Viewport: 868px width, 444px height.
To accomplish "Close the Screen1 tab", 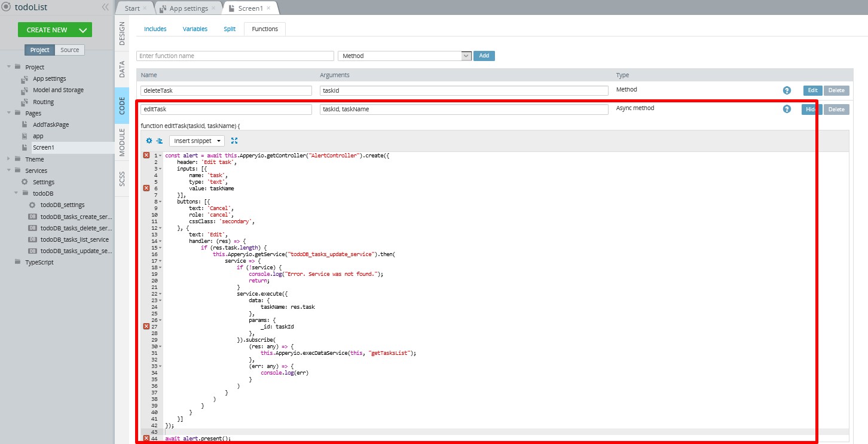I will point(268,8).
